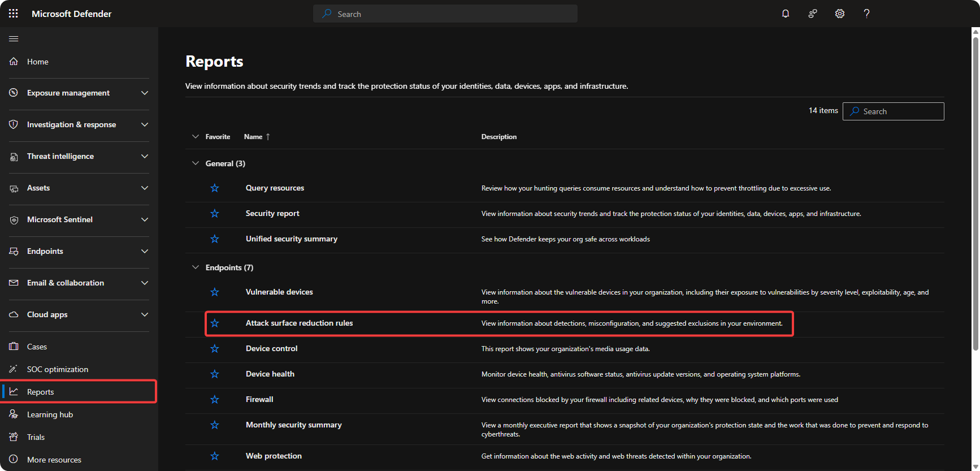Open the app launcher waffle icon

point(14,14)
